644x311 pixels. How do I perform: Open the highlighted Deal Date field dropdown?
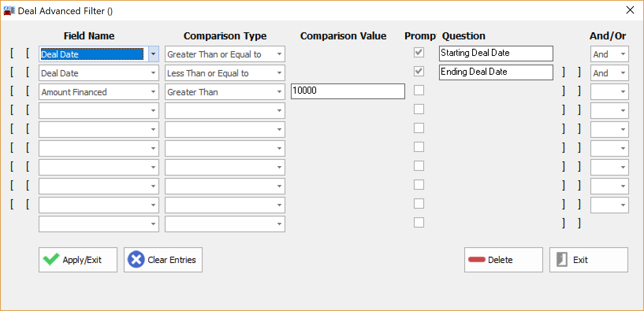pos(153,54)
